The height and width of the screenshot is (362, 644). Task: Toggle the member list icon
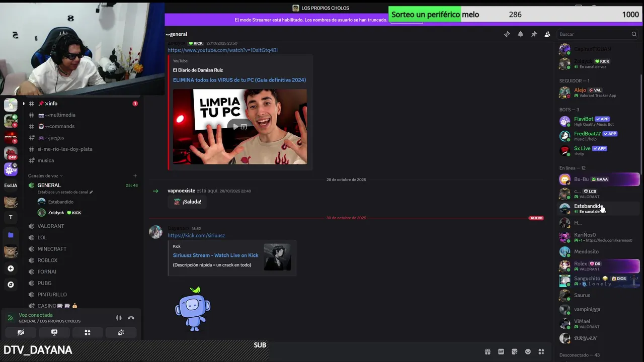click(x=547, y=34)
